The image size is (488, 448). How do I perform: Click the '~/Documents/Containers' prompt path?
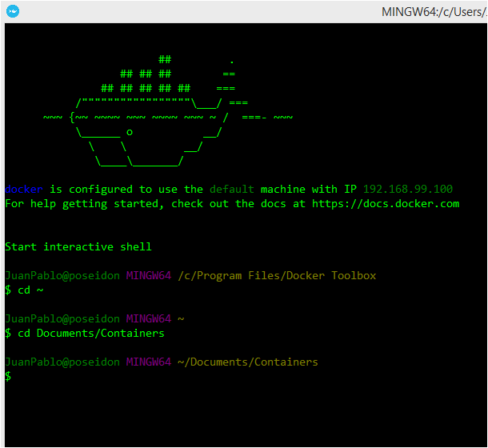(x=248, y=362)
